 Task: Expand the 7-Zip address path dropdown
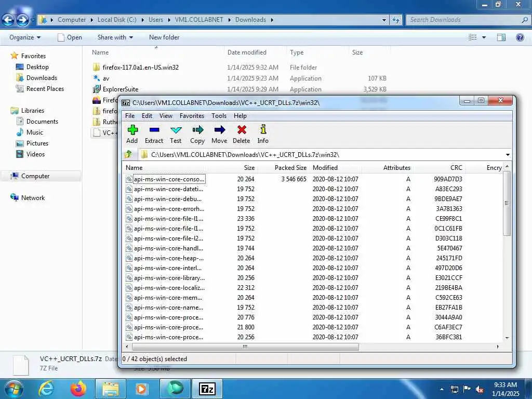[508, 155]
